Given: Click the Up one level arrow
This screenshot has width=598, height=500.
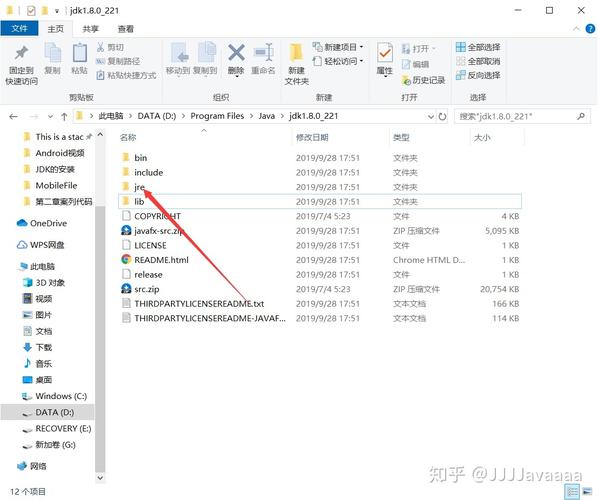Looking at the screenshot, I should [64, 116].
